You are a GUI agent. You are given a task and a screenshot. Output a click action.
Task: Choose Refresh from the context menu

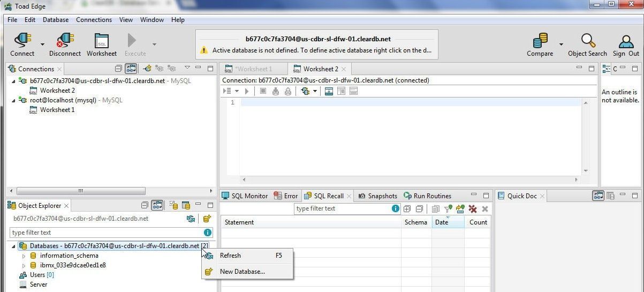pyautogui.click(x=247, y=256)
